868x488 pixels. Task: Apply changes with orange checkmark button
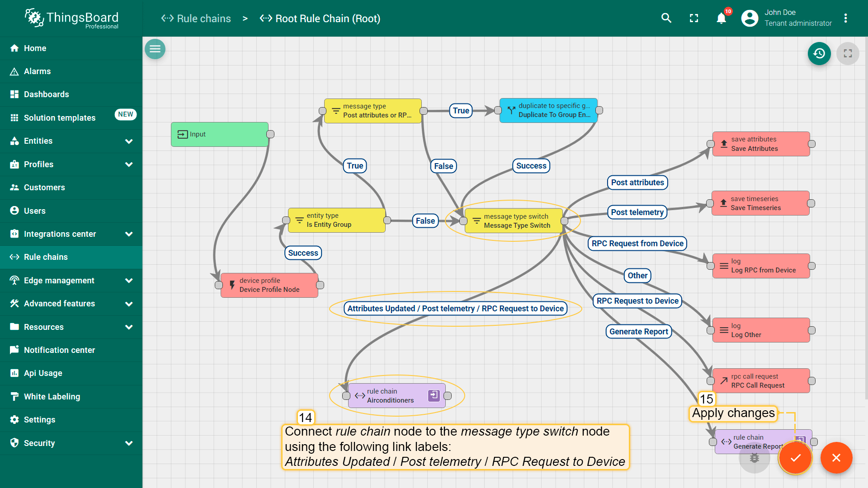click(x=795, y=458)
